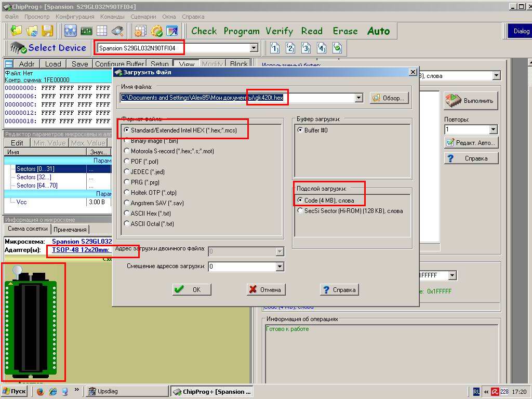Click the buffer grid toolbar icon
532x399 pixels.
(x=102, y=31)
